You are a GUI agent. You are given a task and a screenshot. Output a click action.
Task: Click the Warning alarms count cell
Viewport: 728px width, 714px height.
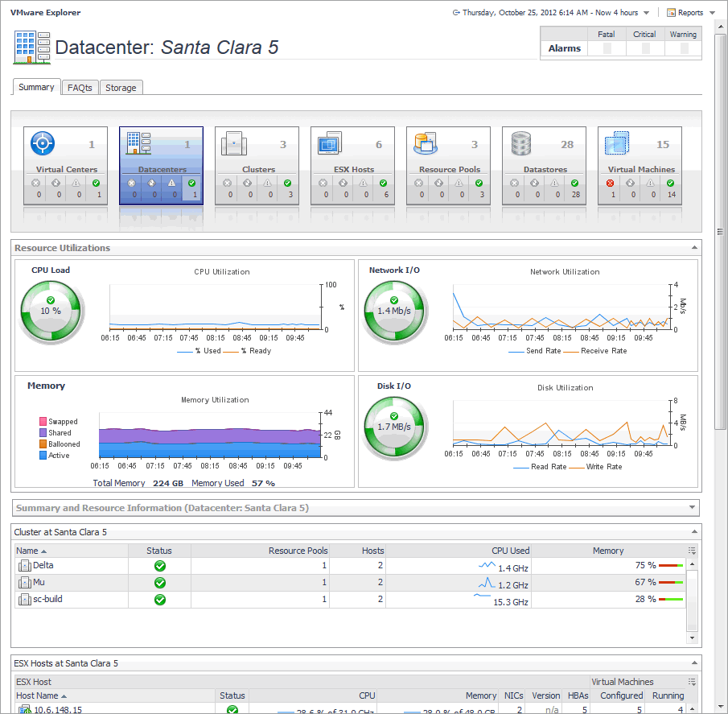point(684,47)
